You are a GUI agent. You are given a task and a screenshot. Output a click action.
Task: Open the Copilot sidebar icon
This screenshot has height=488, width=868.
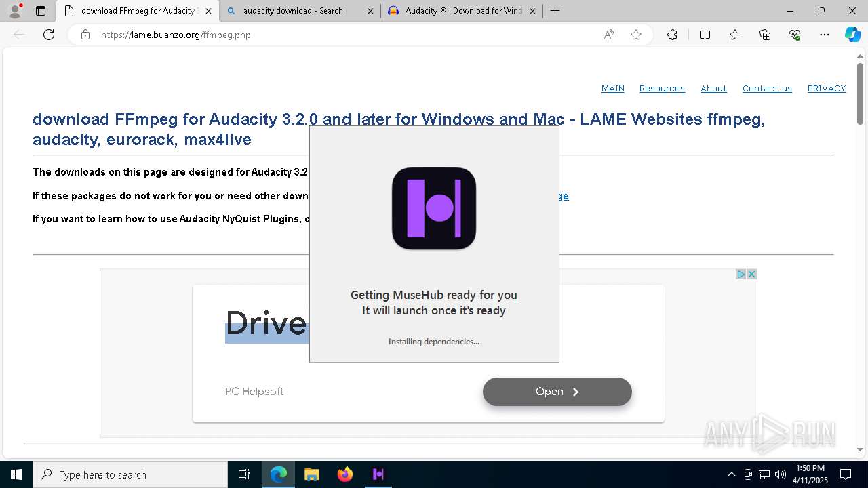tap(852, 35)
